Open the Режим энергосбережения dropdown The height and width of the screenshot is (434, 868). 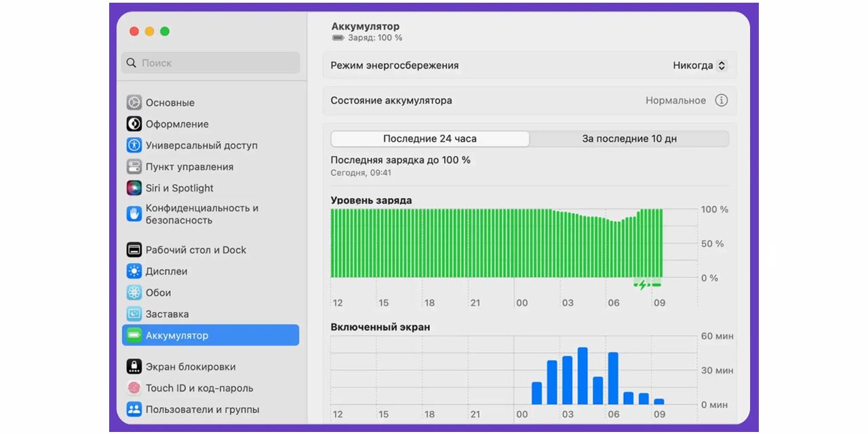pos(699,66)
